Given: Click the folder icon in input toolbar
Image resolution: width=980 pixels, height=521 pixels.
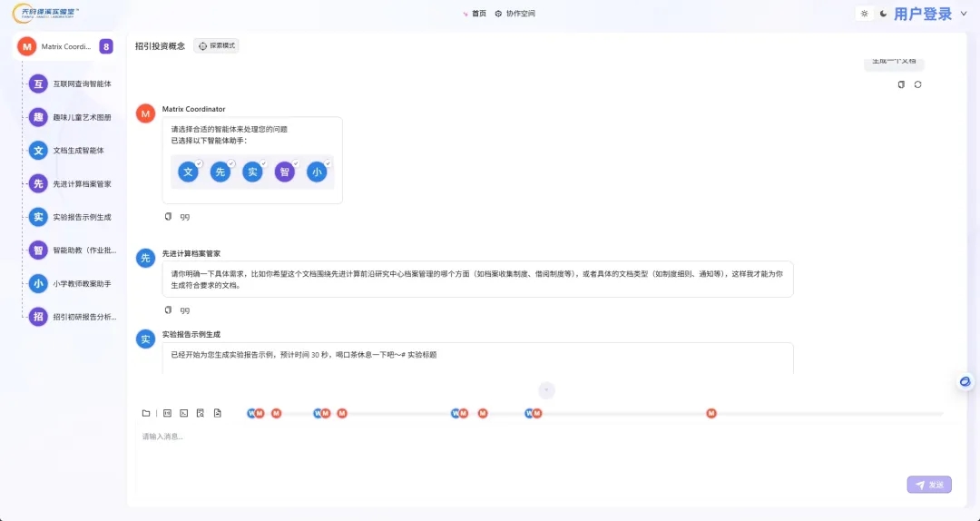Looking at the screenshot, I should pos(146,413).
